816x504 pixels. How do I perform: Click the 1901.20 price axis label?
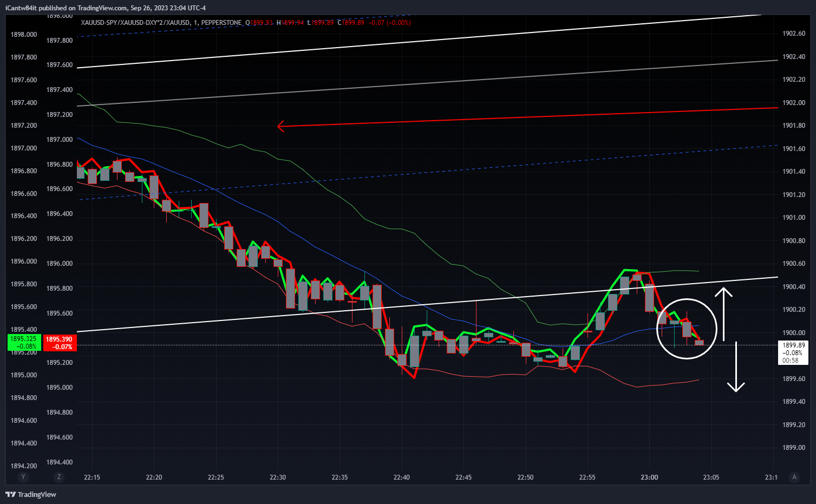(794, 195)
